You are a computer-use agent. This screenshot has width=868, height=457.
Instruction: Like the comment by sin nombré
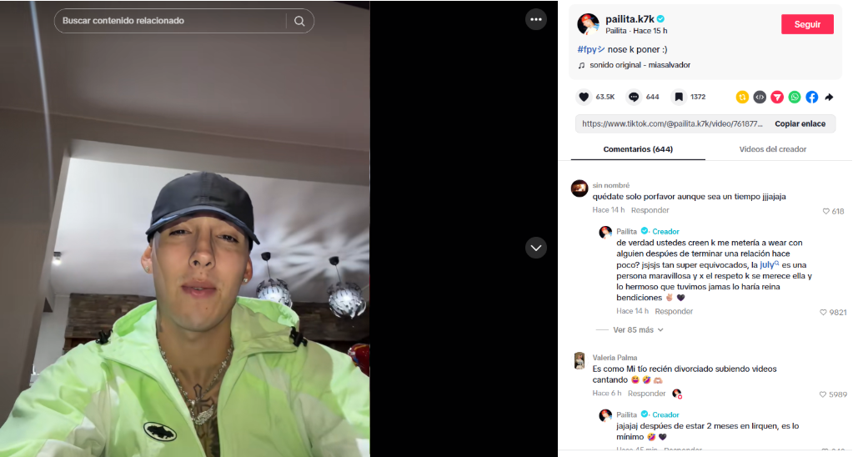click(x=826, y=211)
